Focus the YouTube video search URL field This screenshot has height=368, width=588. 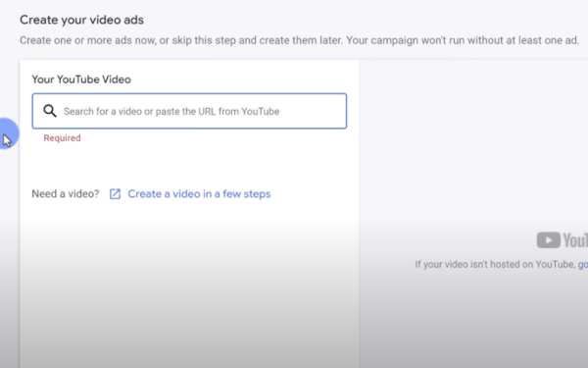point(189,111)
